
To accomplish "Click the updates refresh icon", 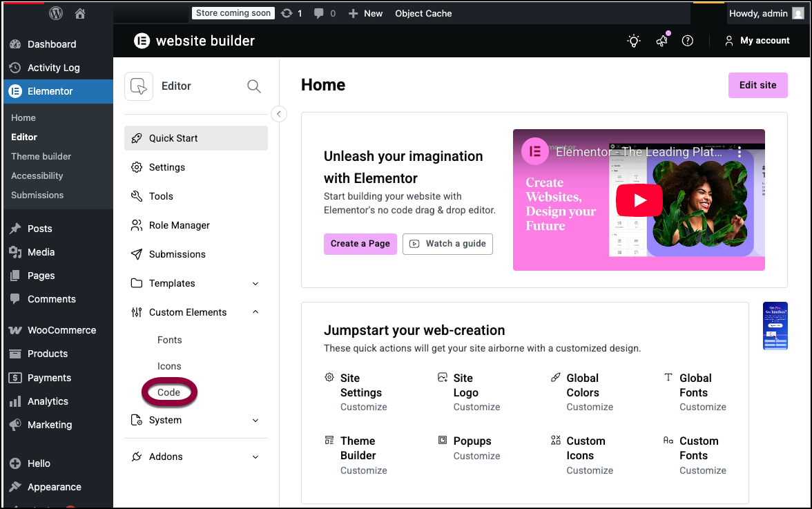I will click(x=287, y=13).
